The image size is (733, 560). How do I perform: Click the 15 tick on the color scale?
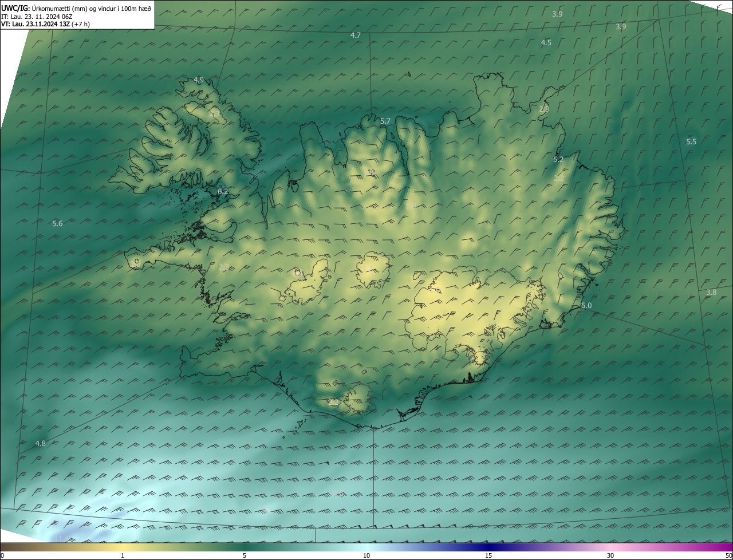point(488,555)
